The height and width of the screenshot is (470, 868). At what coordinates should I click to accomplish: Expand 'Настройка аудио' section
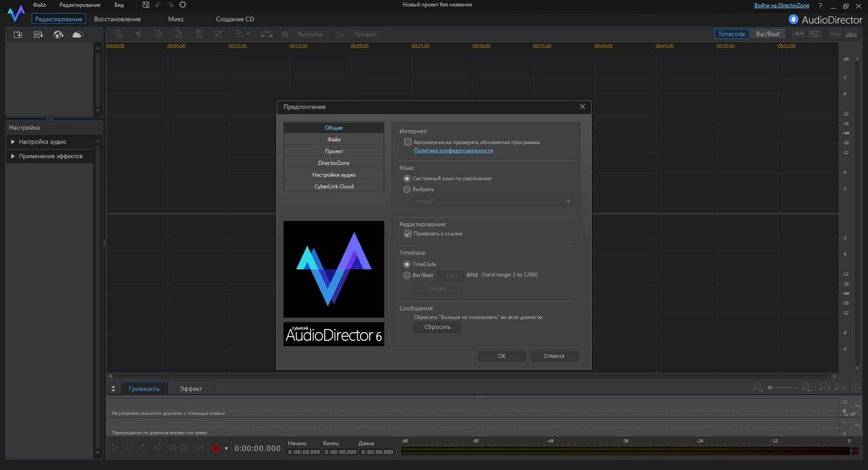(13, 142)
